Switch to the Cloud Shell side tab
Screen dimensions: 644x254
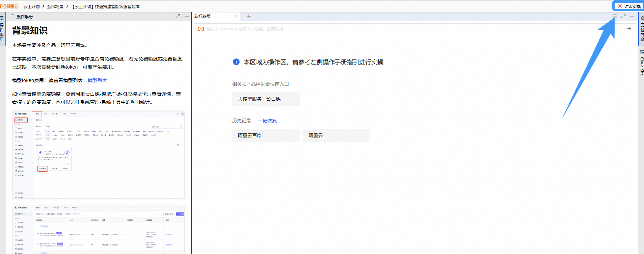[x=642, y=63]
